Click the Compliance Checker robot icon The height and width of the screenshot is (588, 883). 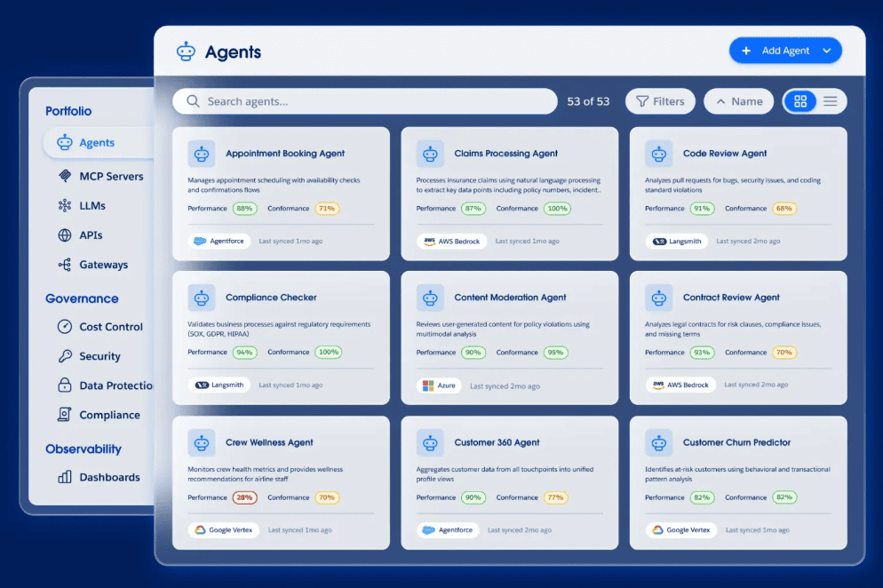pos(202,298)
